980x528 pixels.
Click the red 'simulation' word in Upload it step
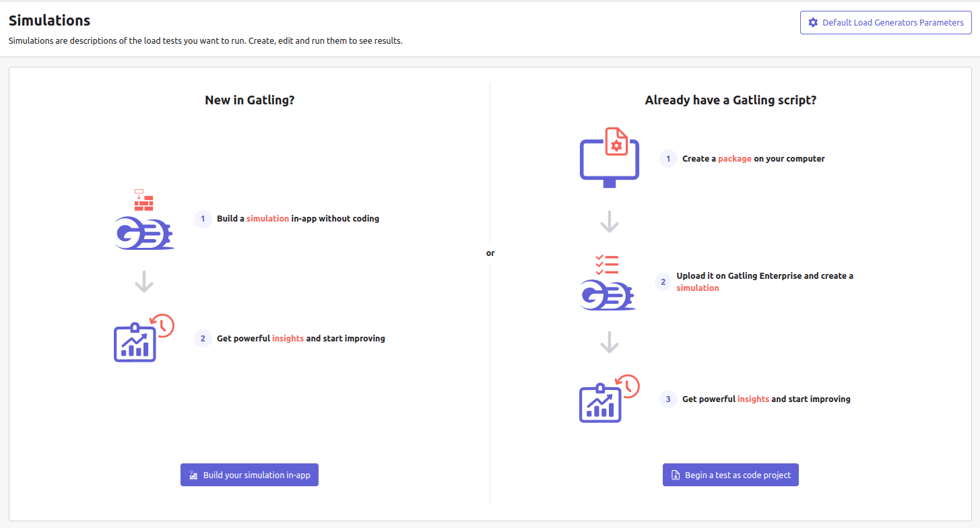click(x=698, y=288)
